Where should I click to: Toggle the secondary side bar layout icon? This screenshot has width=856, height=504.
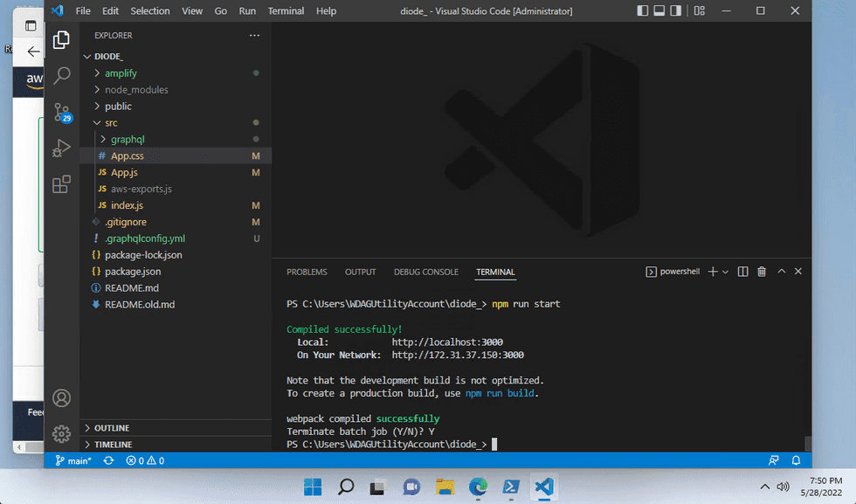pyautogui.click(x=675, y=11)
